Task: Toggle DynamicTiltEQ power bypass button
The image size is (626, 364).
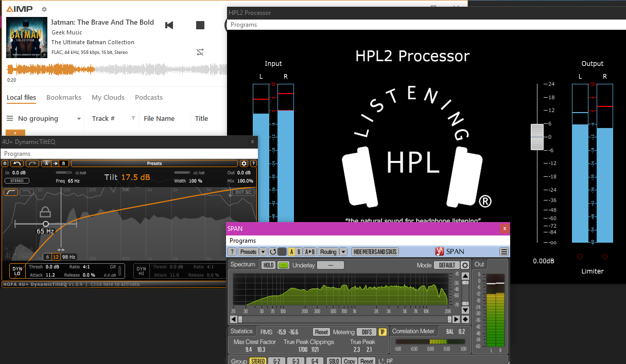Action: pyautogui.click(x=5, y=163)
